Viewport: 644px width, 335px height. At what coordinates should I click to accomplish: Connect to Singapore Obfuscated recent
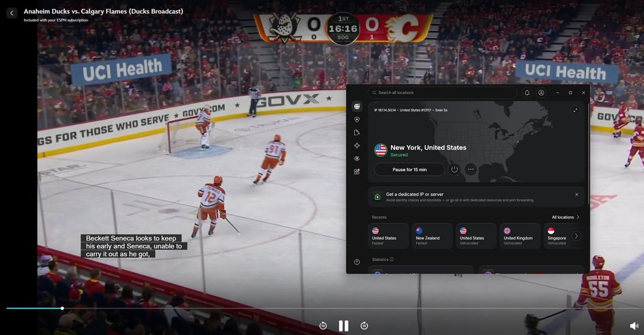point(557,236)
